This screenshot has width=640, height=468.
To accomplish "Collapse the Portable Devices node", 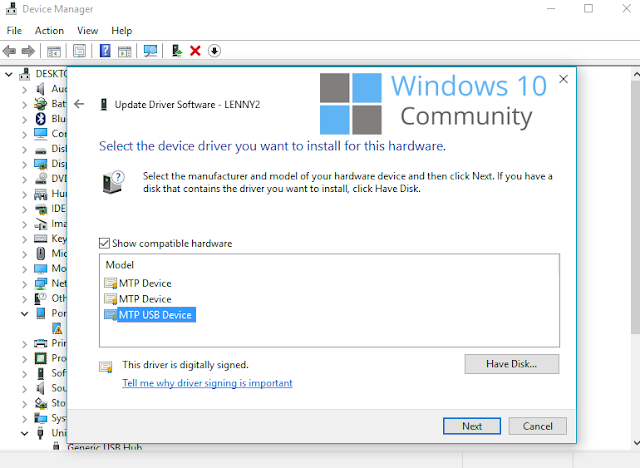I will point(24,314).
